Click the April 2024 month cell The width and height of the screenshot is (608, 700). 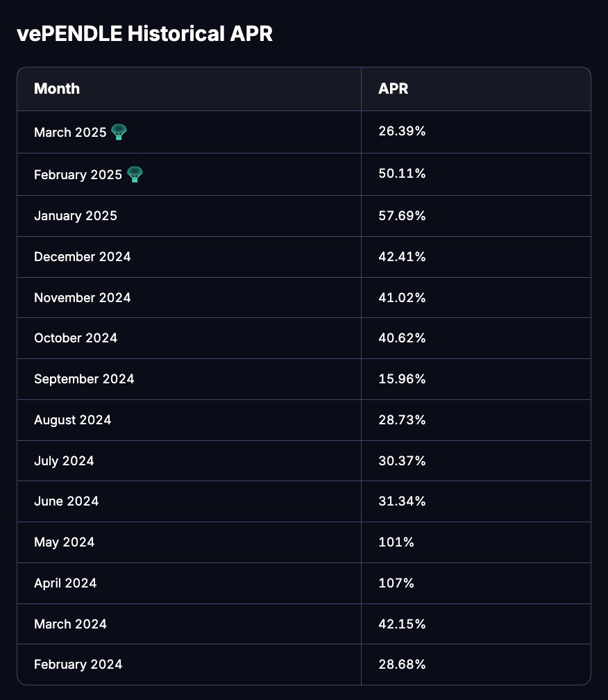[65, 583]
